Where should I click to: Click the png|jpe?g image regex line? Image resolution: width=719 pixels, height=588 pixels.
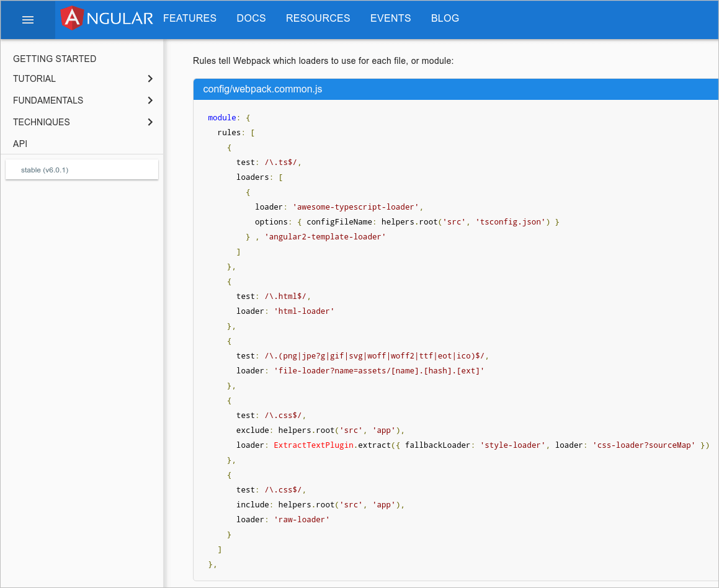pos(374,356)
